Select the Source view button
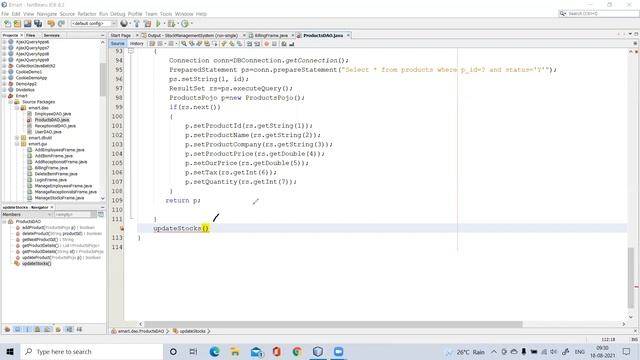Screen dimensions: 640x360 pos(117,44)
